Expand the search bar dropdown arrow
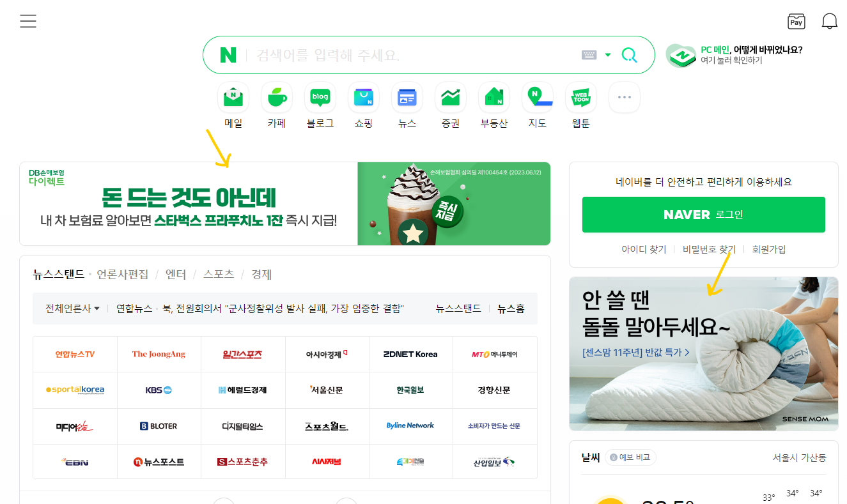Viewport: 847px width, 504px height. tap(608, 55)
